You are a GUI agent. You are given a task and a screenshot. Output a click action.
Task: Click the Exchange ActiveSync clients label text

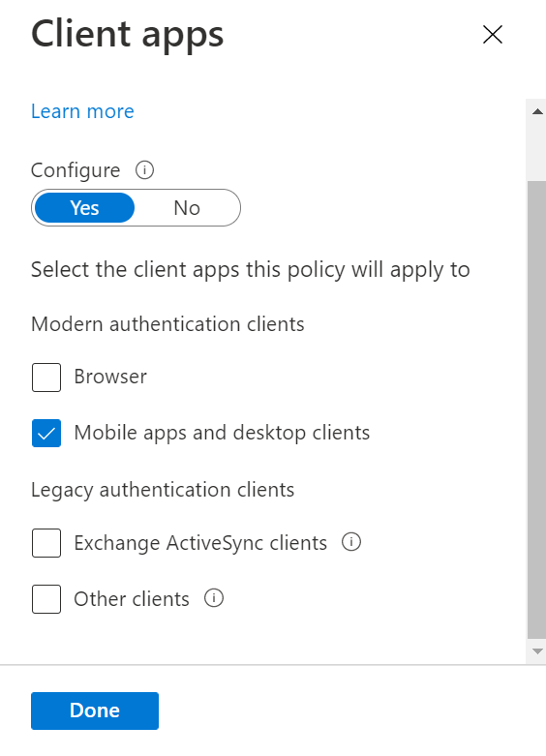tap(200, 543)
